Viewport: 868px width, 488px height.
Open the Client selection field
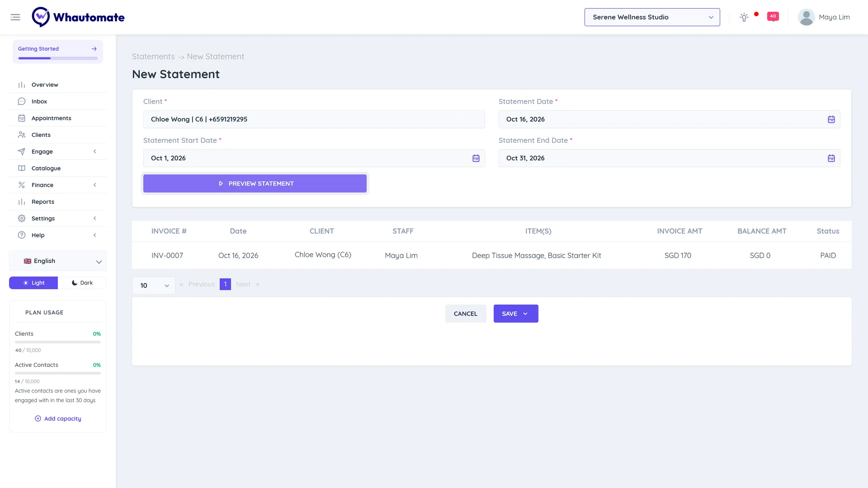pyautogui.click(x=314, y=119)
